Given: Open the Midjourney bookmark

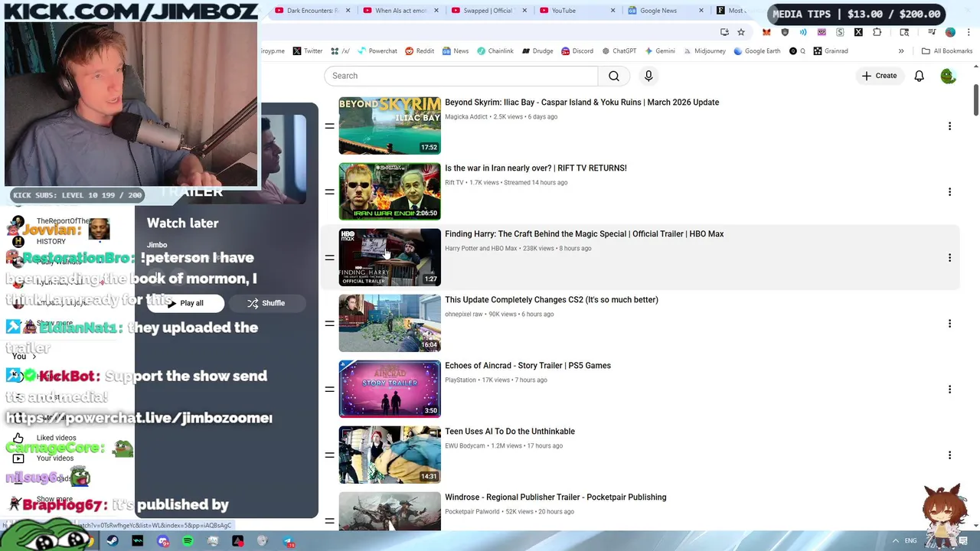Looking at the screenshot, I should pyautogui.click(x=704, y=51).
